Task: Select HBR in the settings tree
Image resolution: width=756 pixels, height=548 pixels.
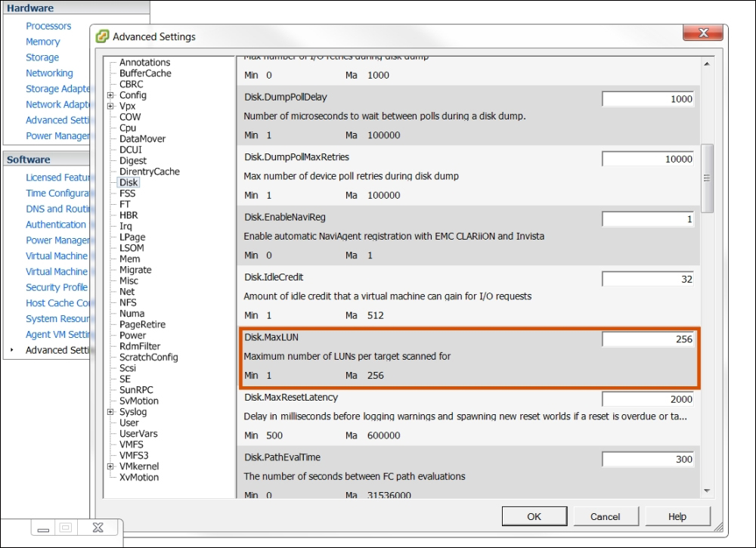Action: coord(129,215)
